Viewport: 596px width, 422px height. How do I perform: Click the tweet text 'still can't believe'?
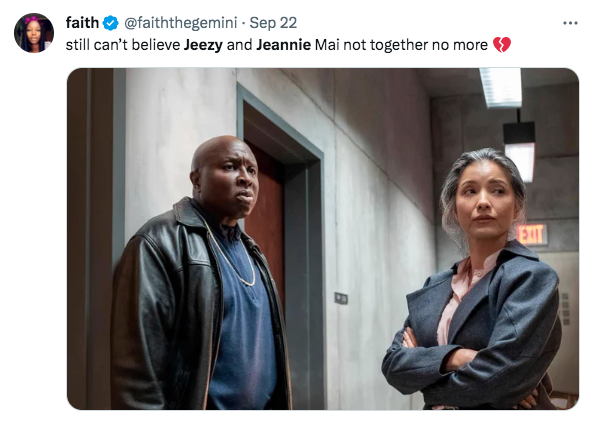[123, 45]
